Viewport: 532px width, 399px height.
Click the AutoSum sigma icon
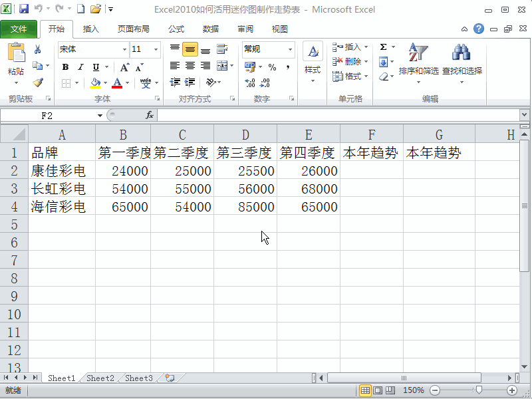[x=384, y=47]
